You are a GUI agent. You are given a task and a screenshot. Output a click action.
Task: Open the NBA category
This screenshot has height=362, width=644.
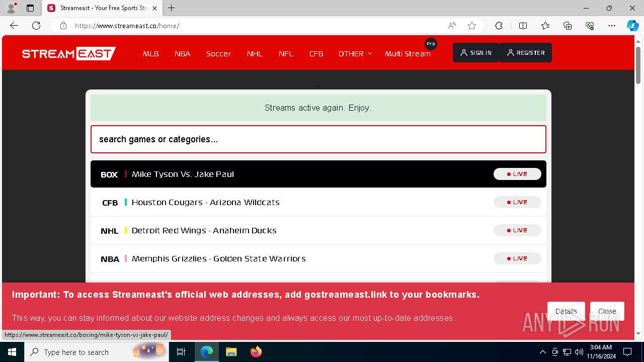coord(182,53)
